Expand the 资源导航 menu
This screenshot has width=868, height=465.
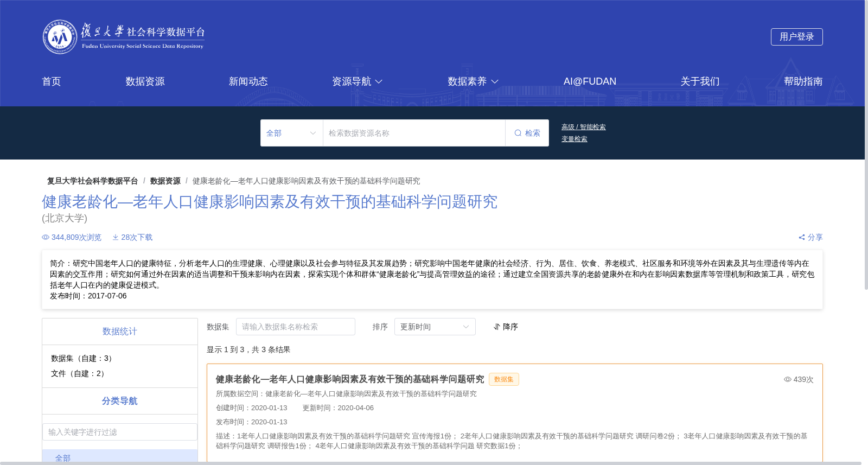[x=357, y=81]
